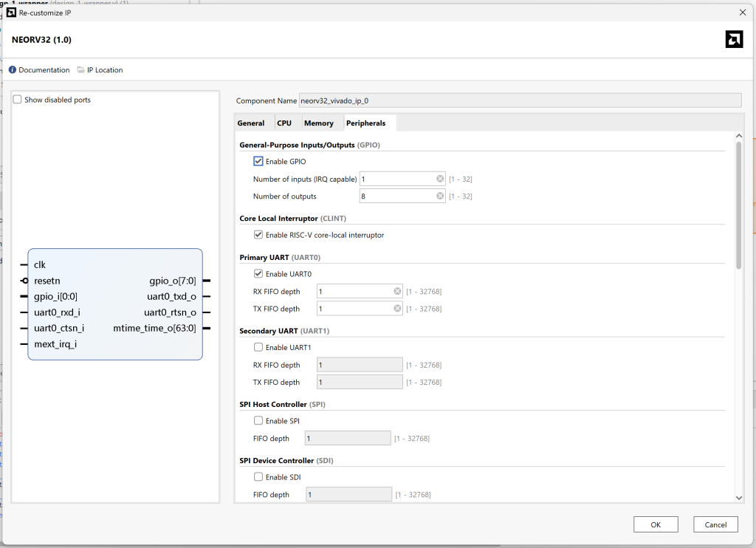Select the Peripherals tab

(x=366, y=123)
